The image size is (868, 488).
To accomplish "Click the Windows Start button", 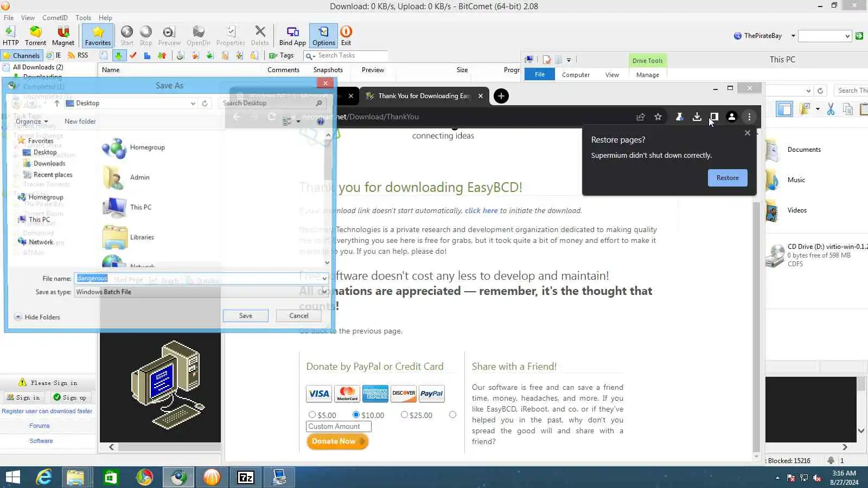I will coord(12,477).
